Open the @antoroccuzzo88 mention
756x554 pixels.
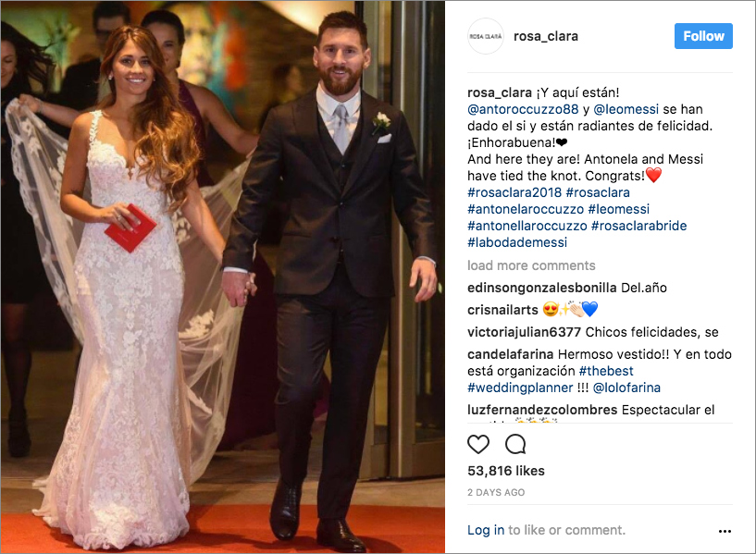point(523,109)
